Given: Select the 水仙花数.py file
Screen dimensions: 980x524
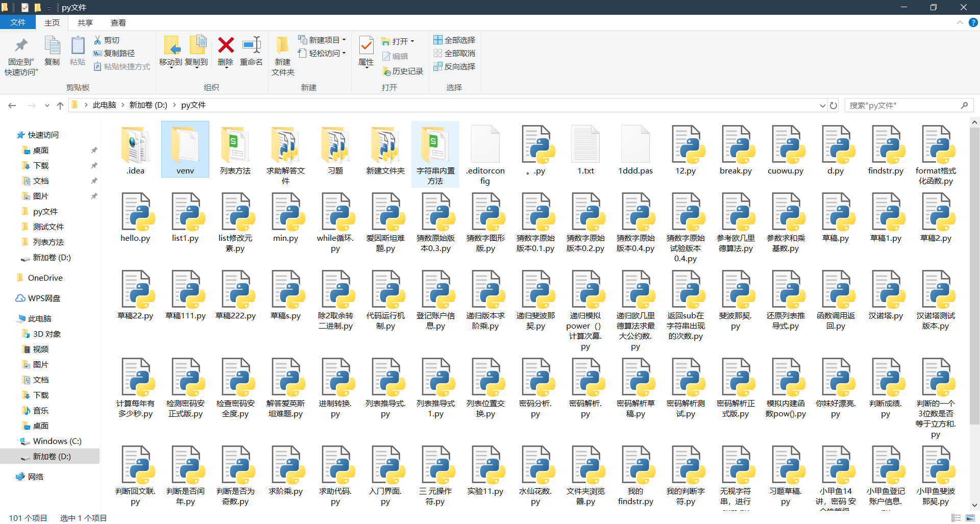Looking at the screenshot, I should point(535,475).
